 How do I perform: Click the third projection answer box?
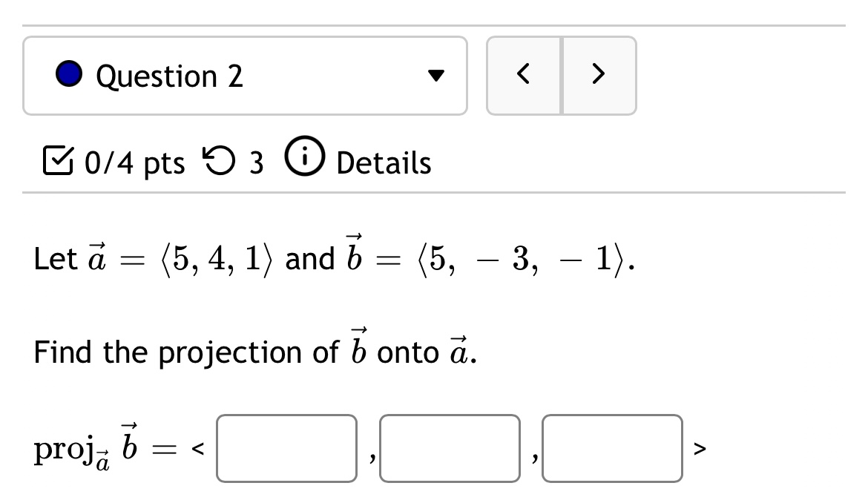(x=613, y=448)
